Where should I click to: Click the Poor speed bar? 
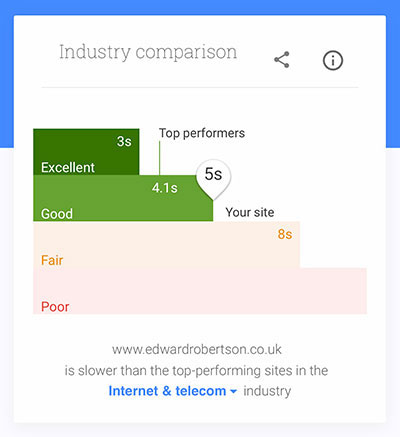200,291
